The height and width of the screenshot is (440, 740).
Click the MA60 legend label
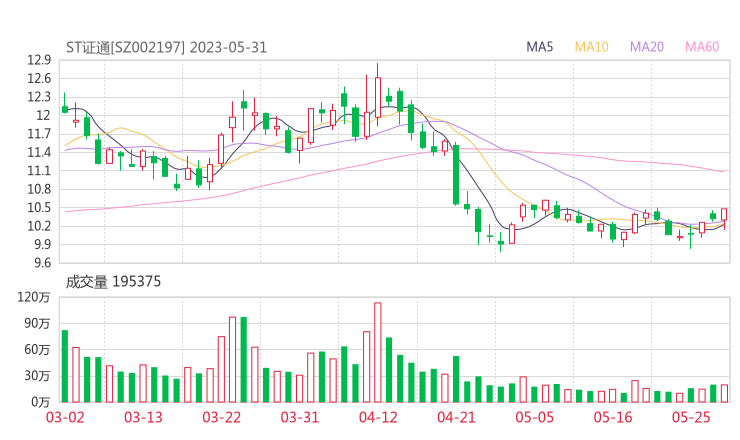point(702,47)
